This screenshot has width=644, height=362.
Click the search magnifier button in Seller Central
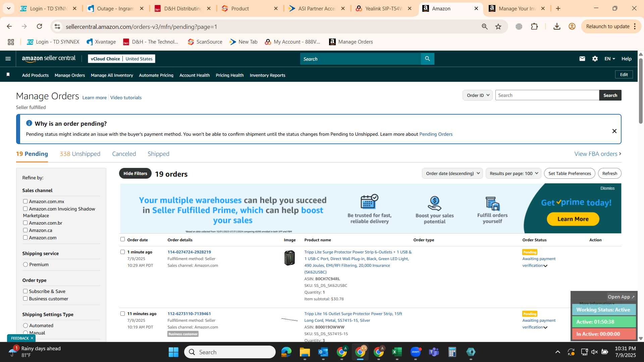click(427, 59)
